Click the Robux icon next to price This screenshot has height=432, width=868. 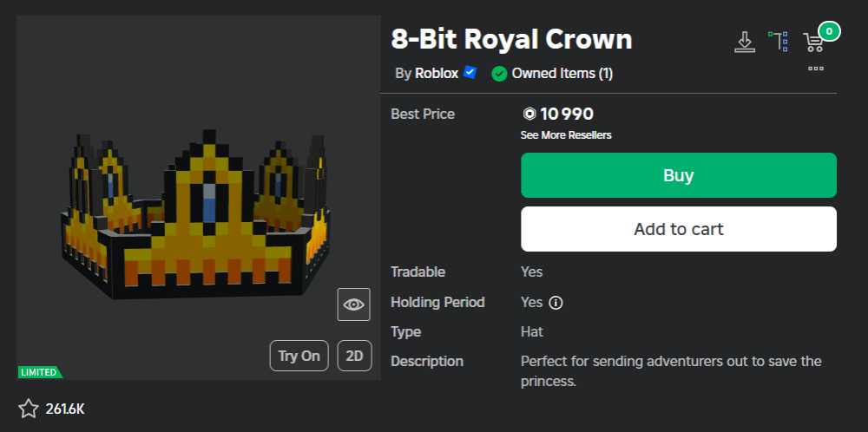529,114
